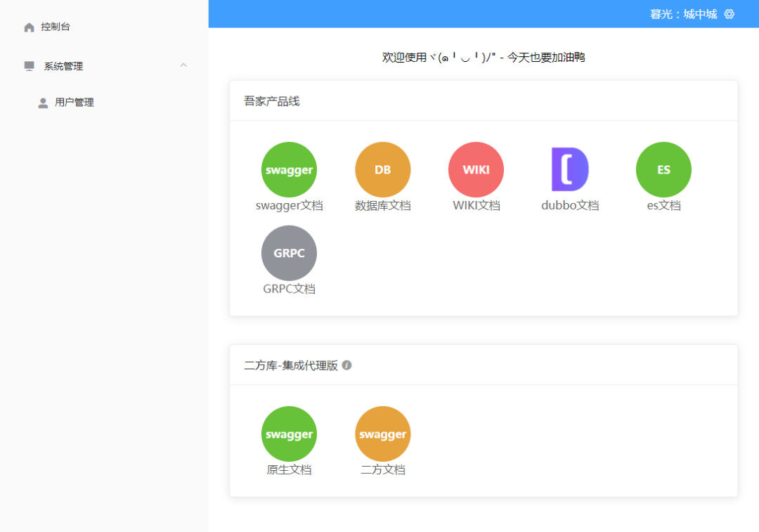Image resolution: width=759 pixels, height=532 pixels.
Task: Click the 吾家产品线 card header
Action: [x=484, y=100]
